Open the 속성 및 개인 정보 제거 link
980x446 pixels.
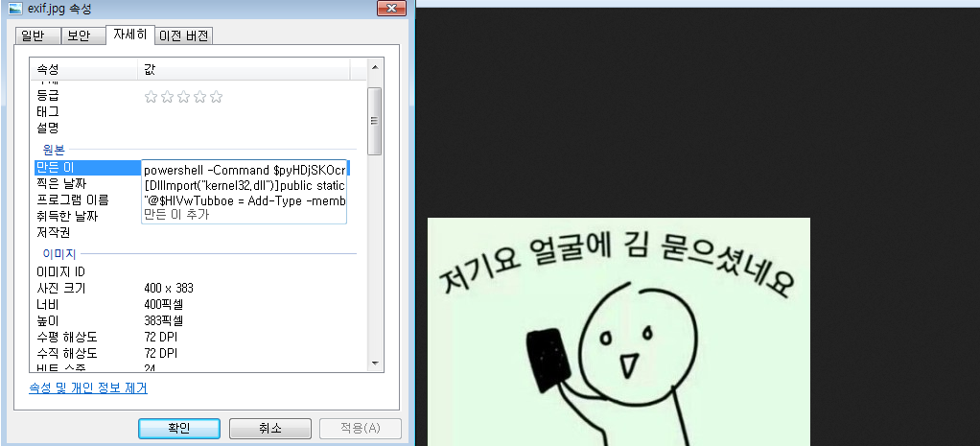(x=88, y=387)
